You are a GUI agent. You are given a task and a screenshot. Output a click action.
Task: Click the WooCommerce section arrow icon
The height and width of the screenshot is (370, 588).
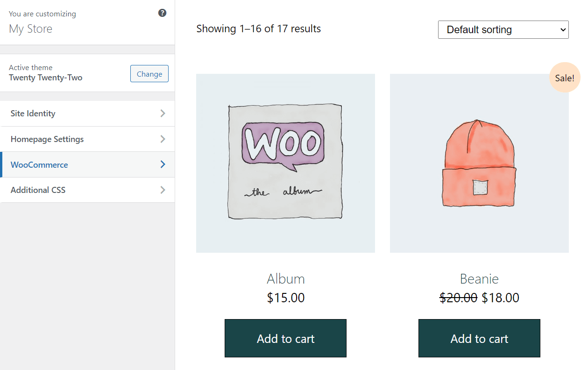coord(163,164)
